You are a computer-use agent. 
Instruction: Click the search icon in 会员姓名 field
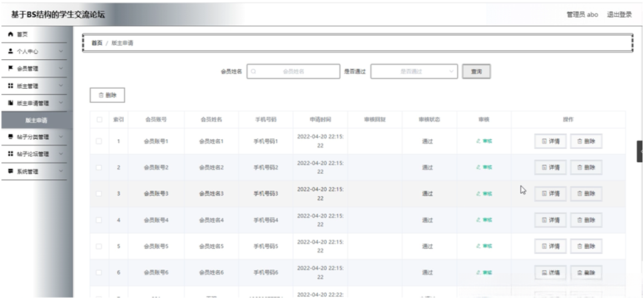tap(253, 71)
